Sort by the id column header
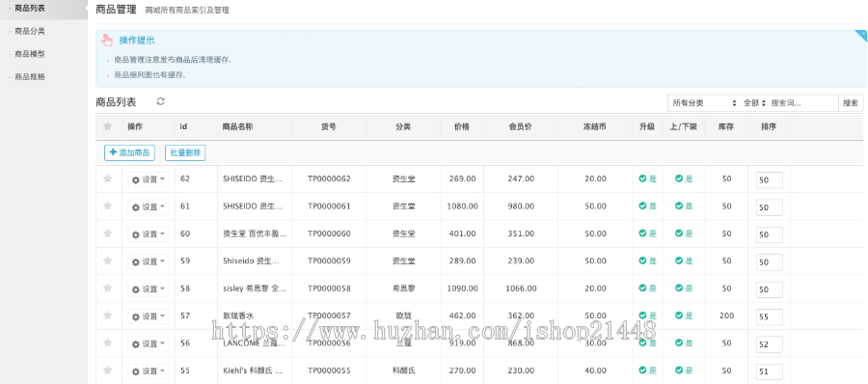This screenshot has width=868, height=384. coord(183,126)
